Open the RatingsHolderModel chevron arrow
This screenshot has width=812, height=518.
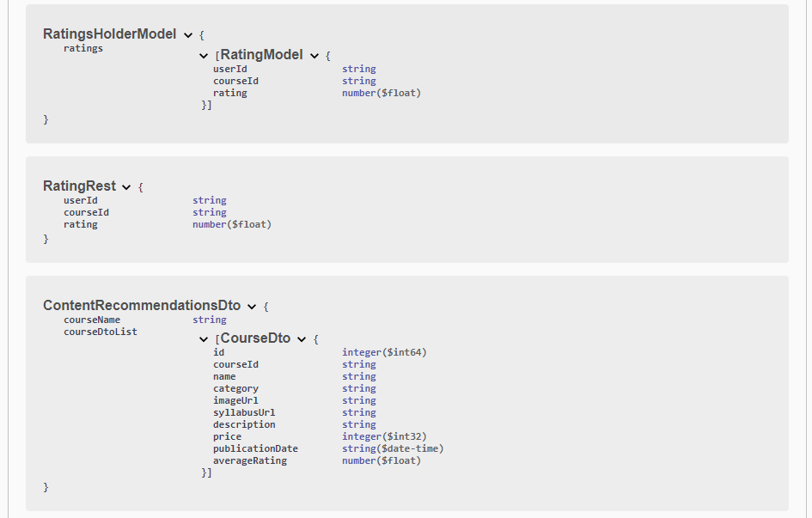click(x=187, y=34)
